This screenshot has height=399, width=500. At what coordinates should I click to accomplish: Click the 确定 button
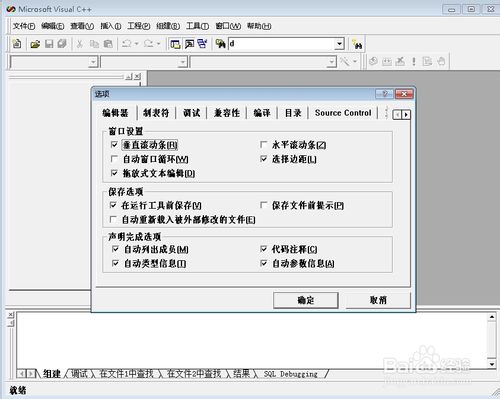click(306, 300)
